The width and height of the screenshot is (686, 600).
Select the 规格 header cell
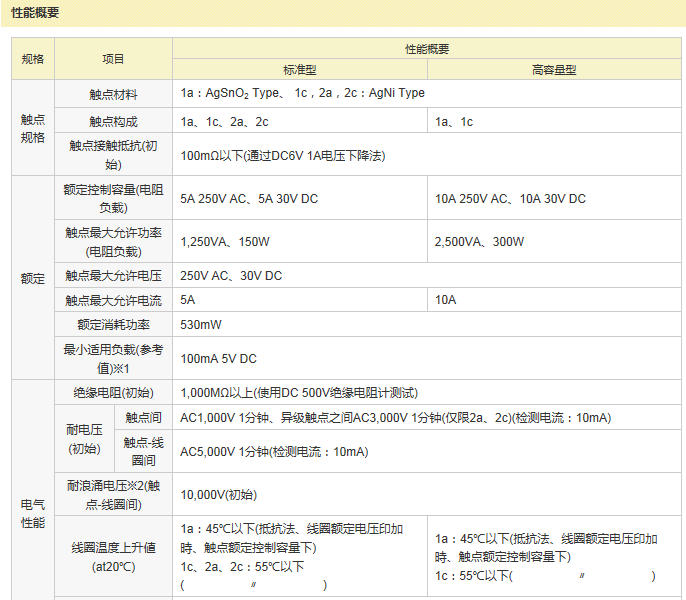(33, 59)
